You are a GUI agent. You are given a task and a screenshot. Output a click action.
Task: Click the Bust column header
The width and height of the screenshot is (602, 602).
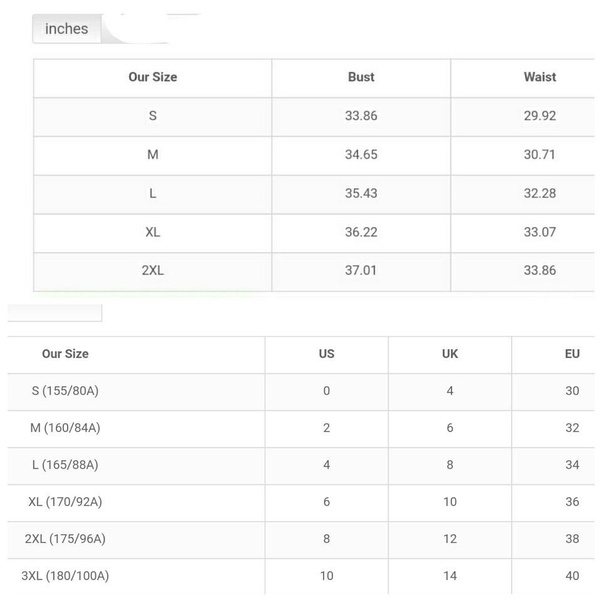(360, 77)
